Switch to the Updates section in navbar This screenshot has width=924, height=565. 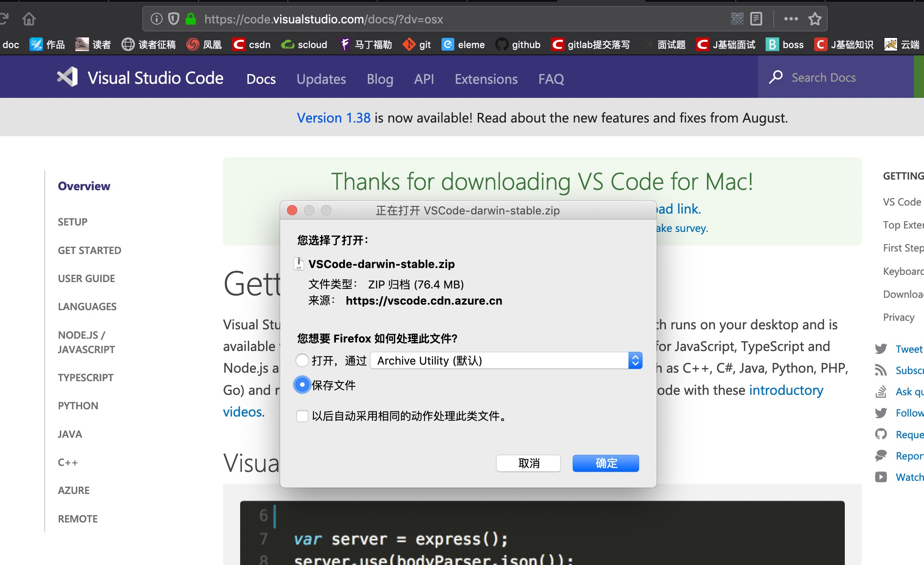coord(321,79)
